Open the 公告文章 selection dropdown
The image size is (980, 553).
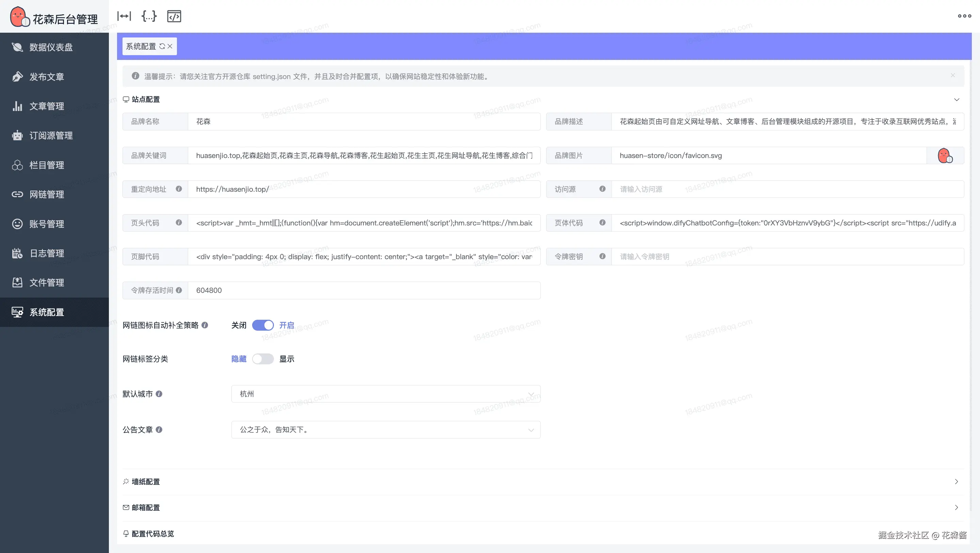pos(386,430)
